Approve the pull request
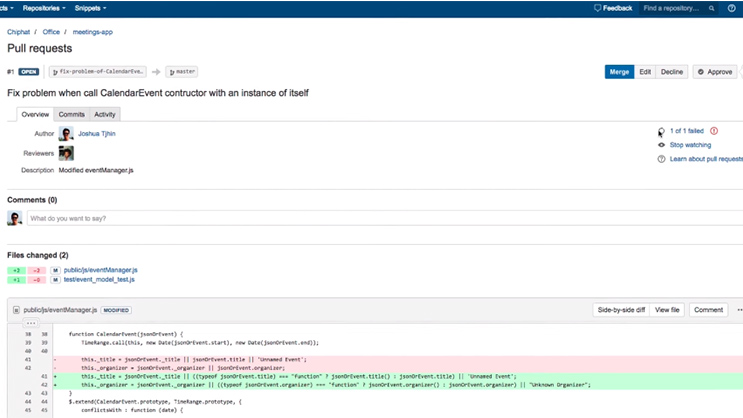 click(x=715, y=72)
